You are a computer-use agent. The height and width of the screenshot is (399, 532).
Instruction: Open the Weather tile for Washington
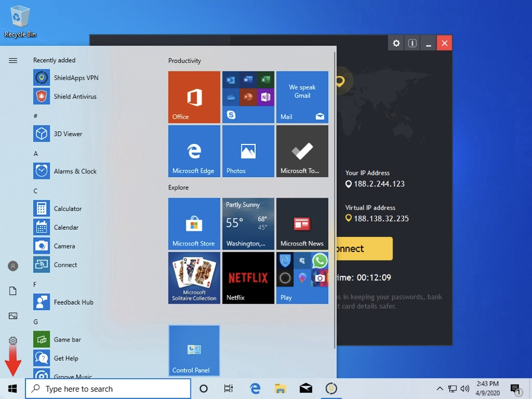[248, 224]
